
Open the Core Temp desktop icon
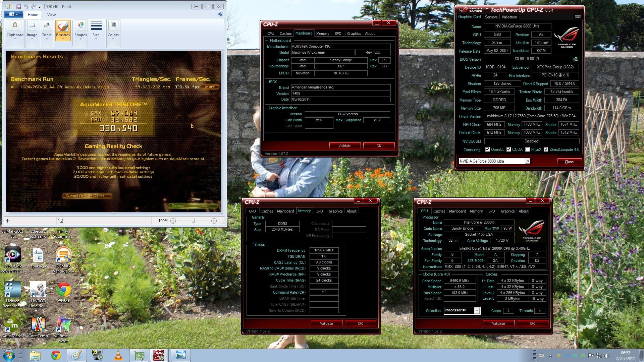point(38,327)
